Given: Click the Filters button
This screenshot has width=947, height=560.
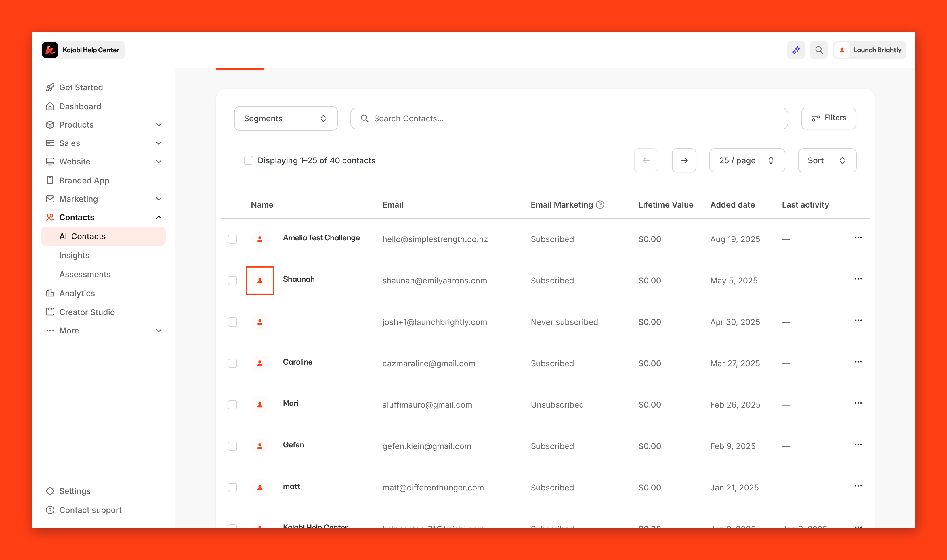Looking at the screenshot, I should [828, 118].
